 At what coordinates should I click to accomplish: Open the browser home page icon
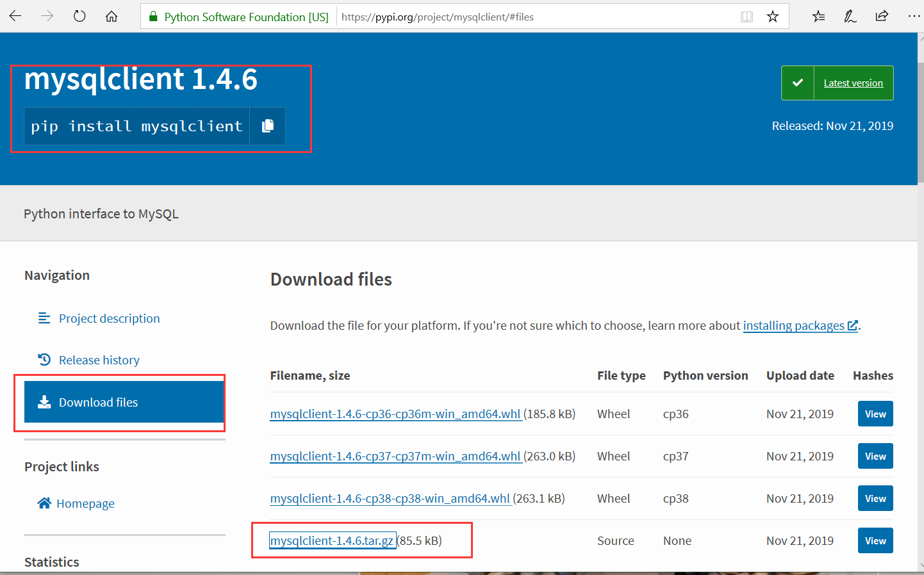pyautogui.click(x=111, y=16)
